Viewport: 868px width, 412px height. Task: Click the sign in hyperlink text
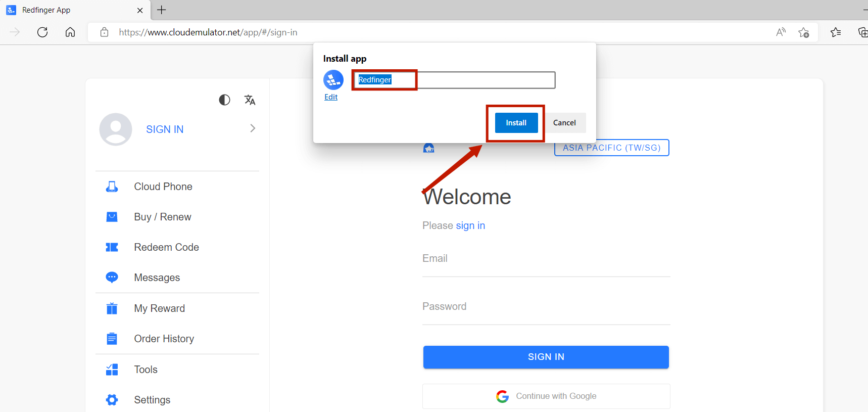tap(470, 225)
